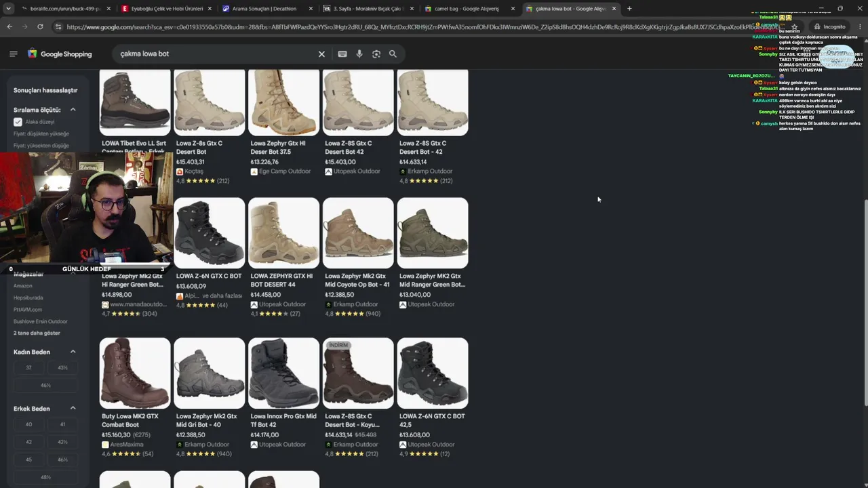The image size is (868, 488).
Task: Switch to the Morakniv Bıçak tab
Action: (x=368, y=9)
